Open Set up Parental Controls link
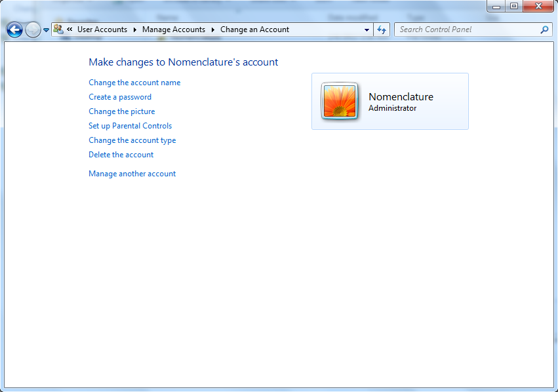558x392 pixels. click(130, 126)
